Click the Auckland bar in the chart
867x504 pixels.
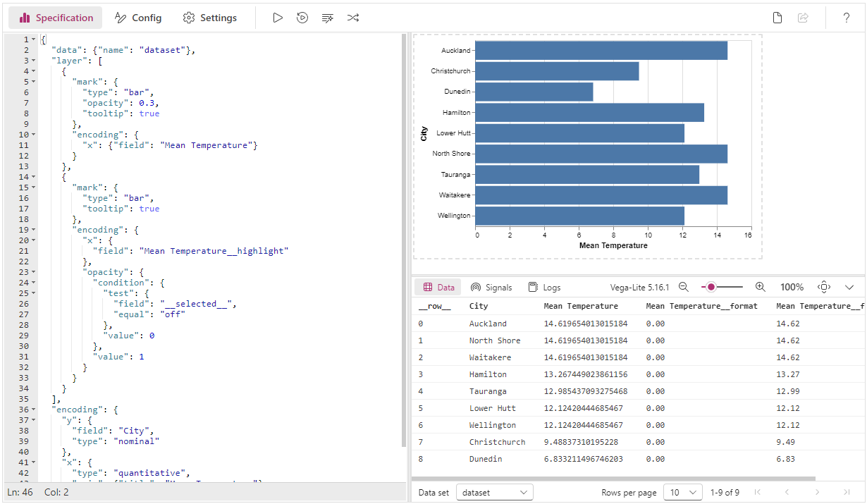tap(601, 51)
